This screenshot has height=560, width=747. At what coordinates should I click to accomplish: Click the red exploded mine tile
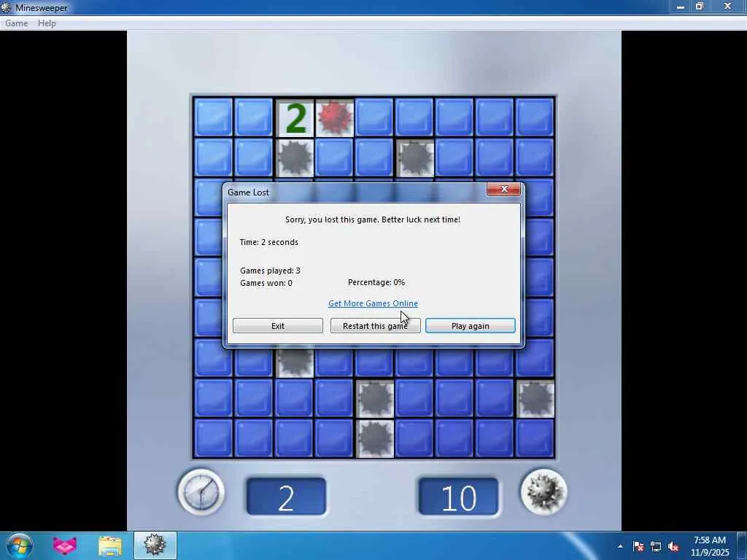[334, 117]
